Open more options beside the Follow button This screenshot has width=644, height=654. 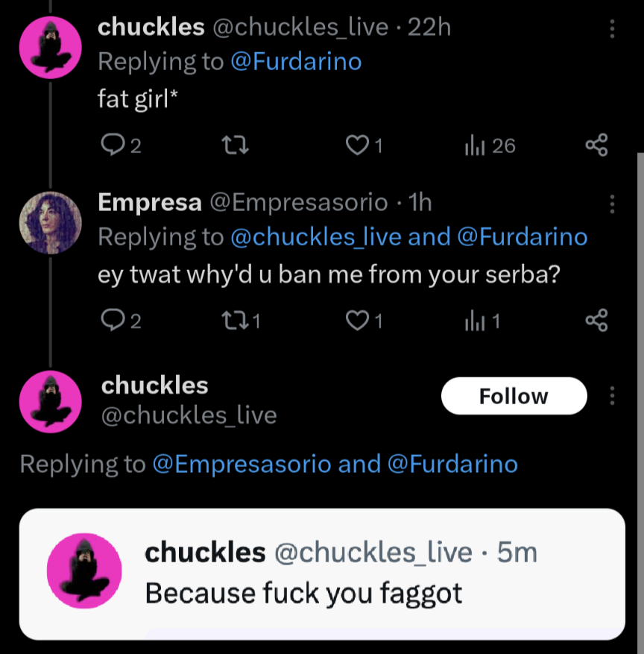tap(612, 396)
